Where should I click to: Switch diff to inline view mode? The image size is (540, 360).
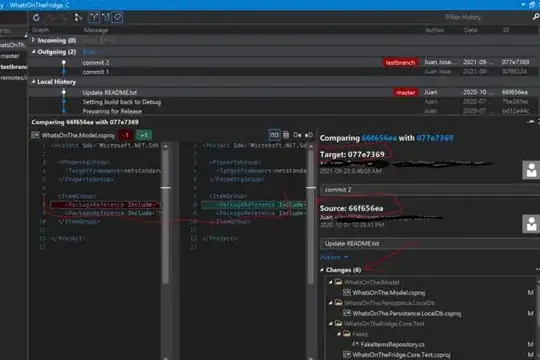click(286, 135)
